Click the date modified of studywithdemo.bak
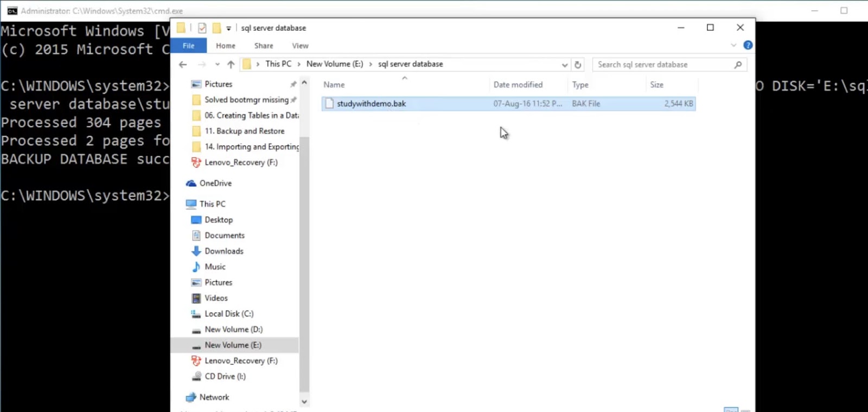This screenshot has height=412, width=868. pos(527,104)
